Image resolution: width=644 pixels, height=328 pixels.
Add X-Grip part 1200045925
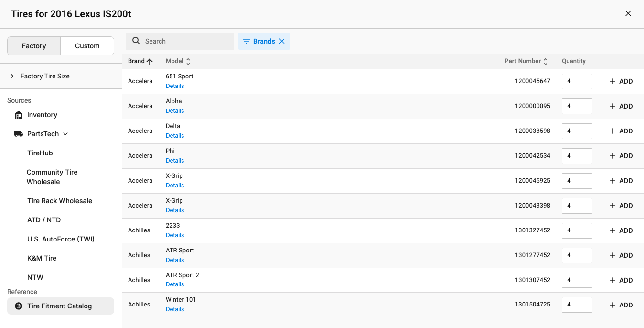(x=621, y=181)
